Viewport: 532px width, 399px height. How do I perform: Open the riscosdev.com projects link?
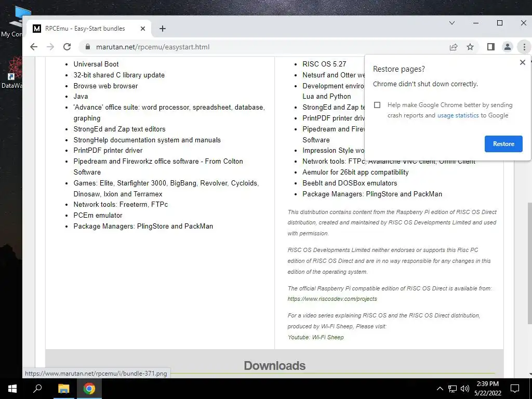(332, 299)
